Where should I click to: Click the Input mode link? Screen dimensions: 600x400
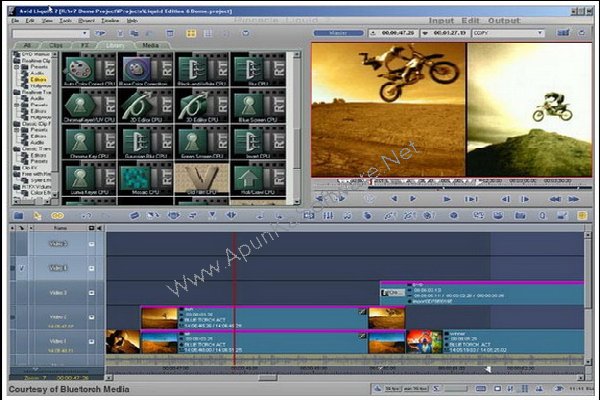tap(441, 21)
